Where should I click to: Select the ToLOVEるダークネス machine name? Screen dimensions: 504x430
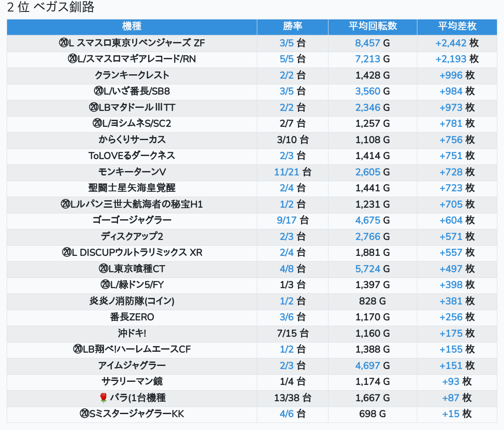click(132, 156)
